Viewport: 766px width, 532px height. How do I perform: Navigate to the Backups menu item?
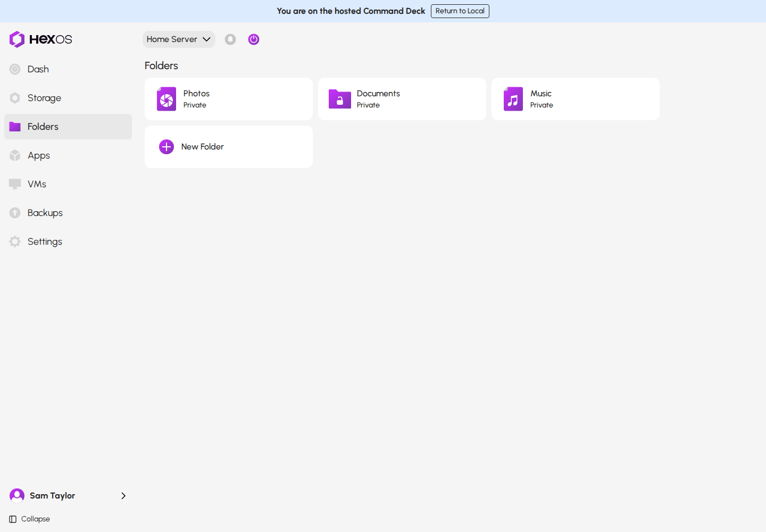click(x=68, y=213)
